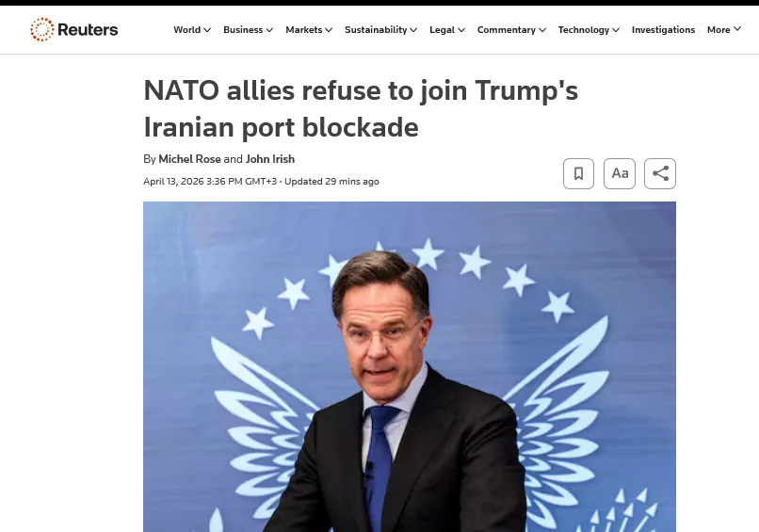Open the Commentary nav item
The width and height of the screenshot is (759, 532).
point(507,30)
